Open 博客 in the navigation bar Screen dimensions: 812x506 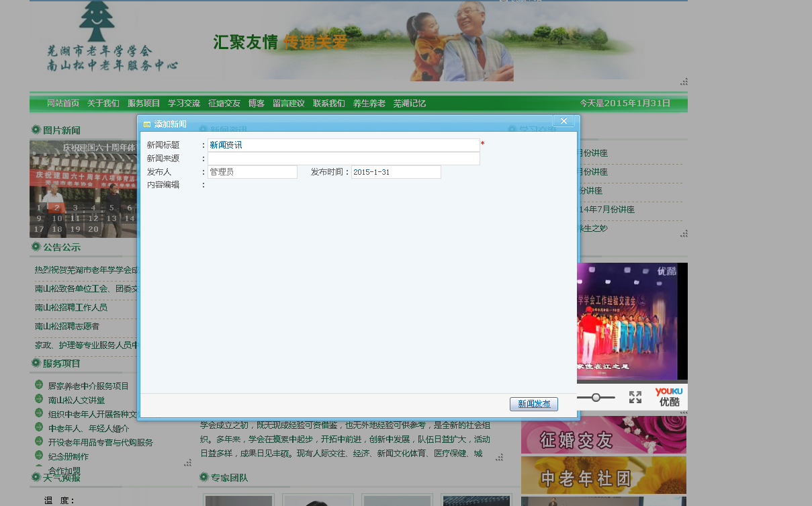click(x=257, y=103)
